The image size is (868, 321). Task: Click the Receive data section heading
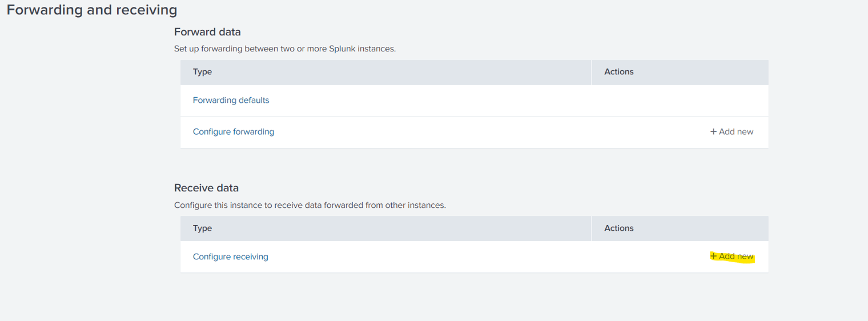206,188
